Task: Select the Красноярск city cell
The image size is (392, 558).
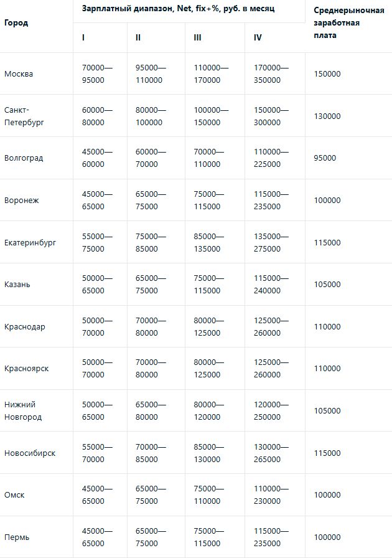Action: point(26,369)
